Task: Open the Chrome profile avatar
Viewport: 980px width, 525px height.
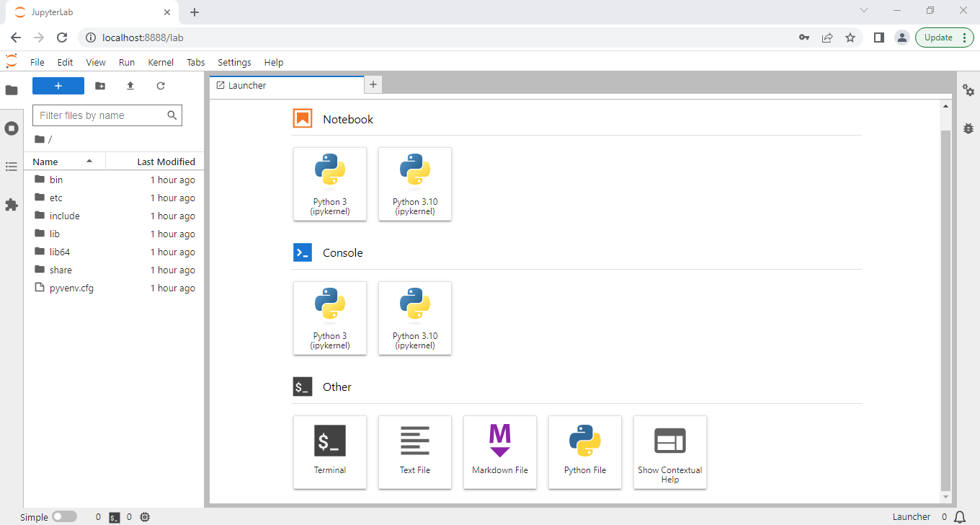Action: click(901, 37)
